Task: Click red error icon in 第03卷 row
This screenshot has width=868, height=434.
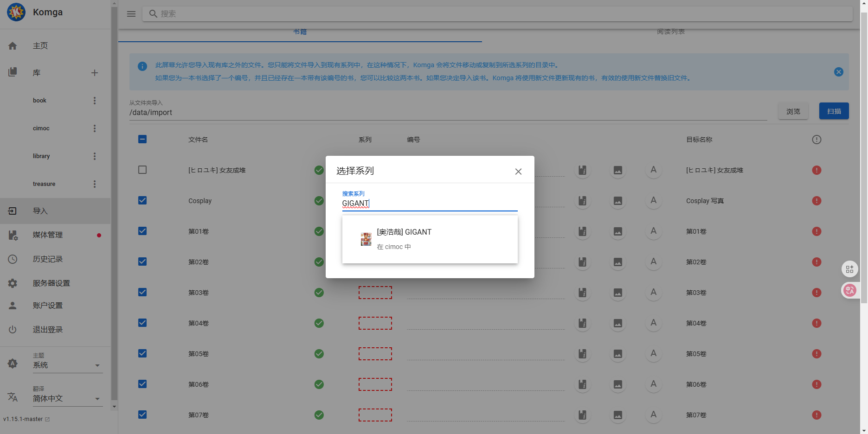Action: (817, 293)
